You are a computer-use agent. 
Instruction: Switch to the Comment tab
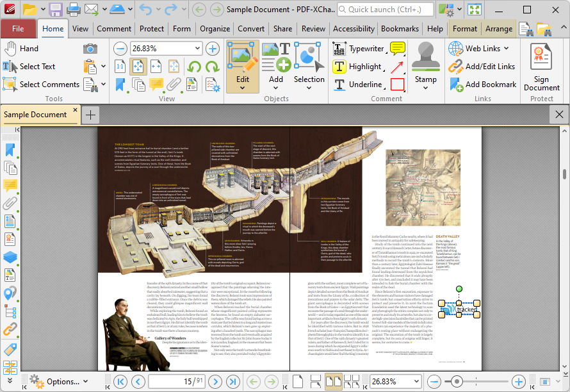click(x=114, y=29)
